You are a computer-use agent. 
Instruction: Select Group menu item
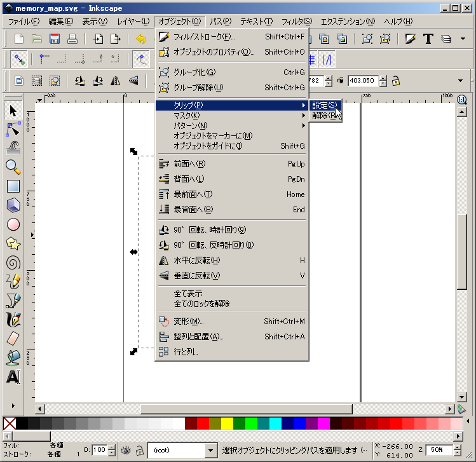click(232, 72)
